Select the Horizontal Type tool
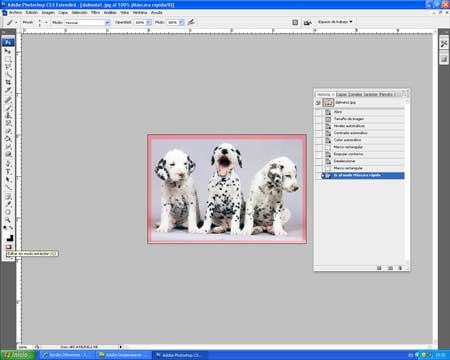450x360 pixels. coord(8,172)
